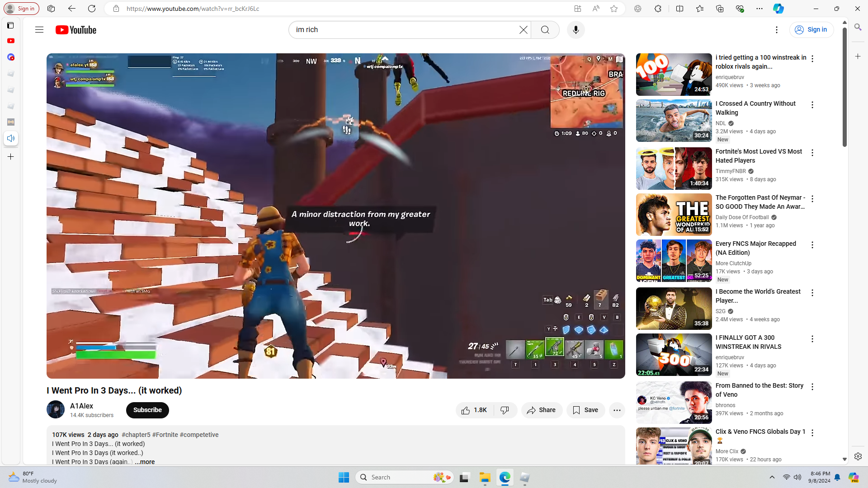Click the search magnifier button

[545, 30]
